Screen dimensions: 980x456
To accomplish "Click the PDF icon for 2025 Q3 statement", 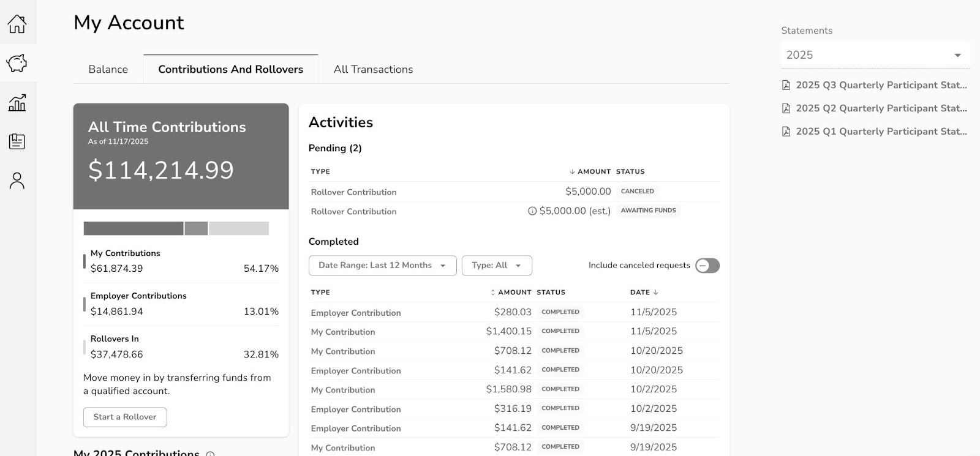I will [x=786, y=85].
